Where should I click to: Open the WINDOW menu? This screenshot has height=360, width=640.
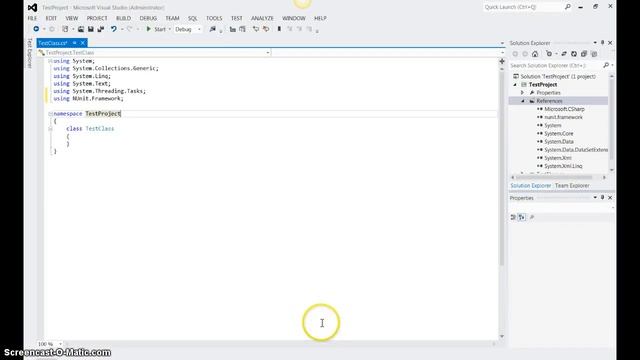coord(293,18)
